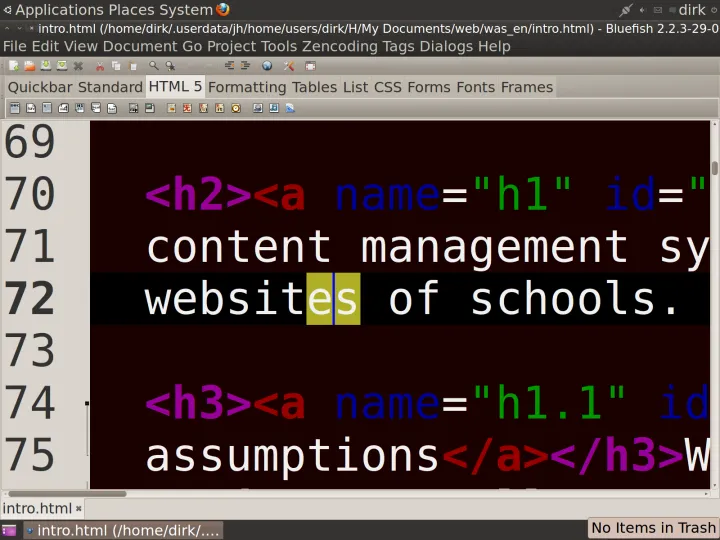Click the horizontal scrollbar under the editor

point(67,494)
